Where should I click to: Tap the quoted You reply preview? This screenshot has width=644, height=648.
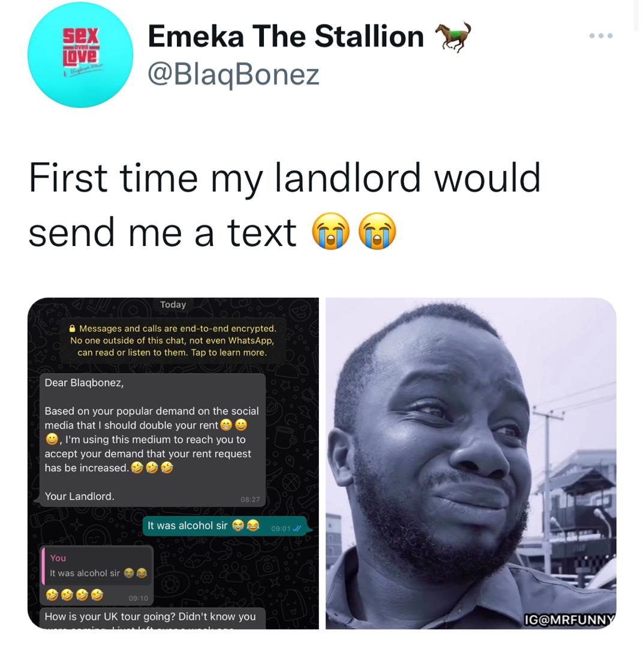pyautogui.click(x=98, y=566)
